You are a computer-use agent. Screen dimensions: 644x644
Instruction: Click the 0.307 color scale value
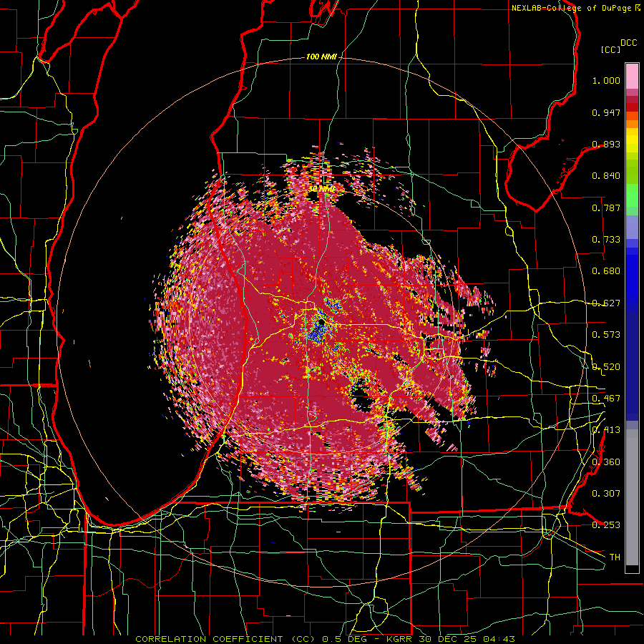606,494
